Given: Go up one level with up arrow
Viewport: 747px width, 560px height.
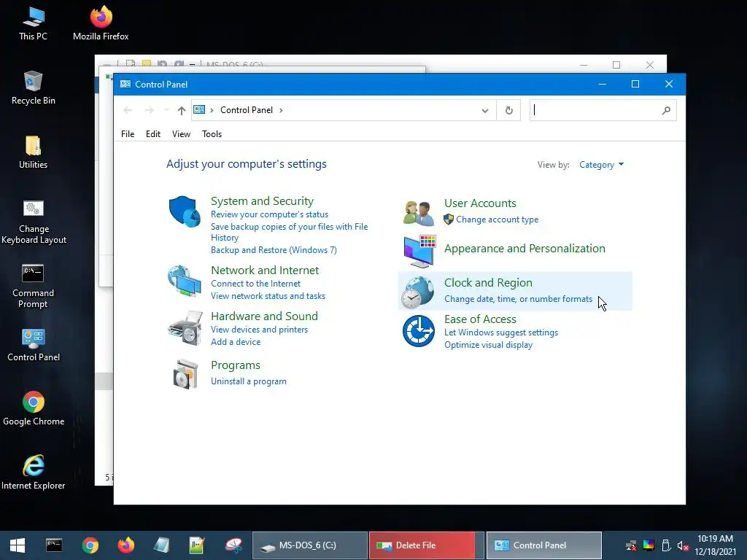Looking at the screenshot, I should click(x=181, y=111).
